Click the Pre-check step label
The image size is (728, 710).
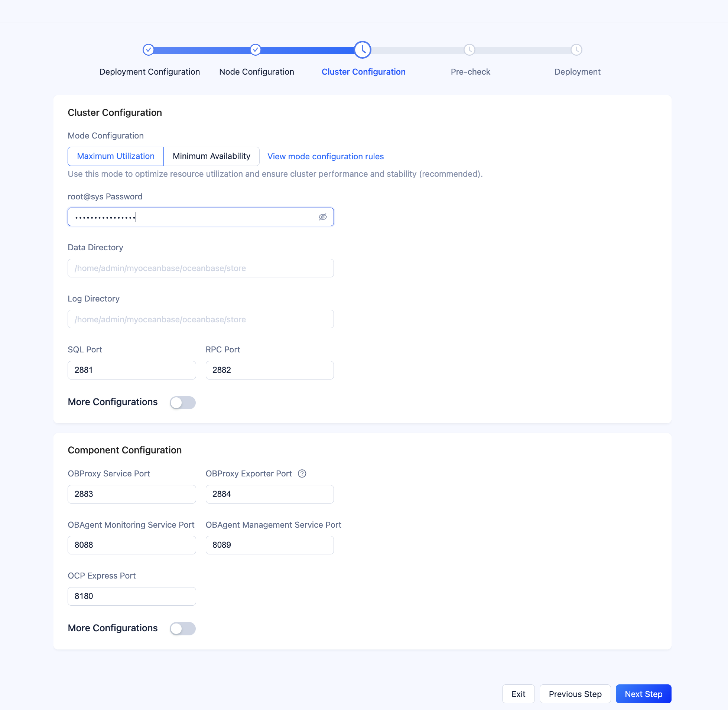470,72
